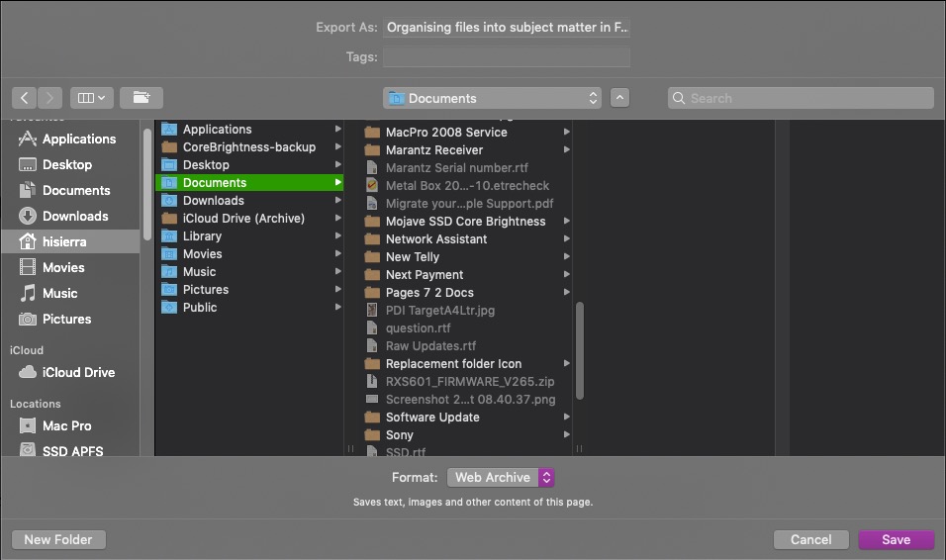Expand arrow next to Network Assistant
This screenshot has height=560, width=946.
[567, 239]
